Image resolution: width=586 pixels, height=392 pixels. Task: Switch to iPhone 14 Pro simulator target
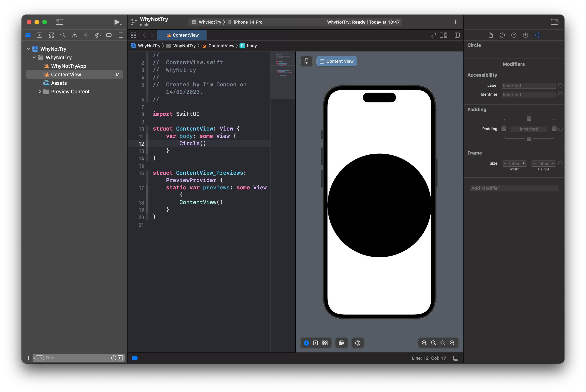point(246,21)
